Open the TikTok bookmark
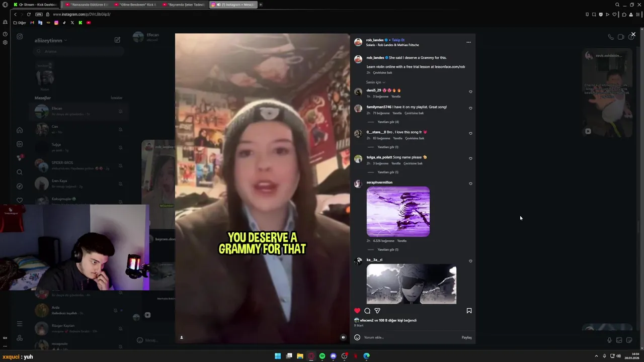The image size is (644, 362). coord(64,23)
